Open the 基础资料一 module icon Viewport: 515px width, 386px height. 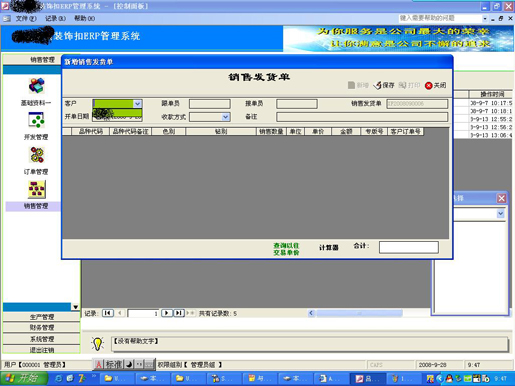[36, 86]
